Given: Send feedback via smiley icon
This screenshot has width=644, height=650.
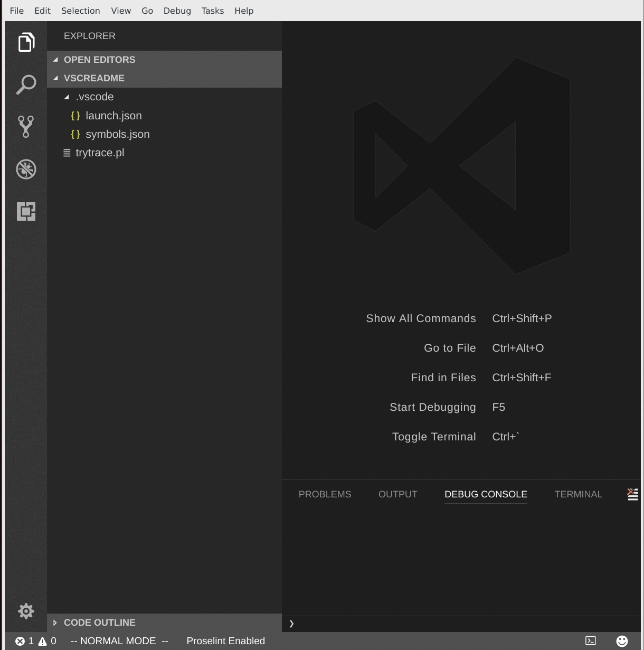Looking at the screenshot, I should point(622,641).
